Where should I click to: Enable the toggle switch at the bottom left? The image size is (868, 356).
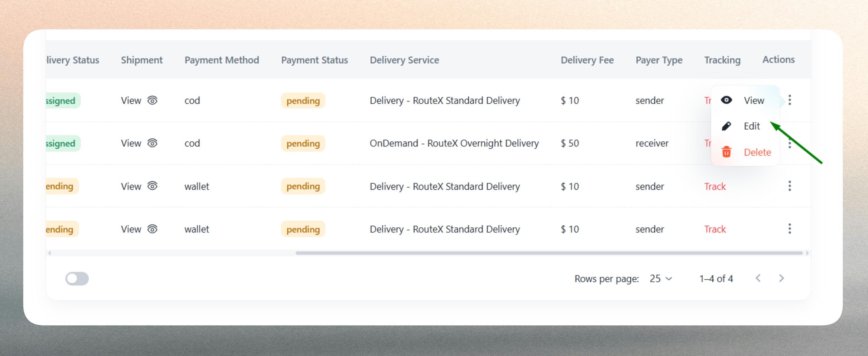pos(77,279)
